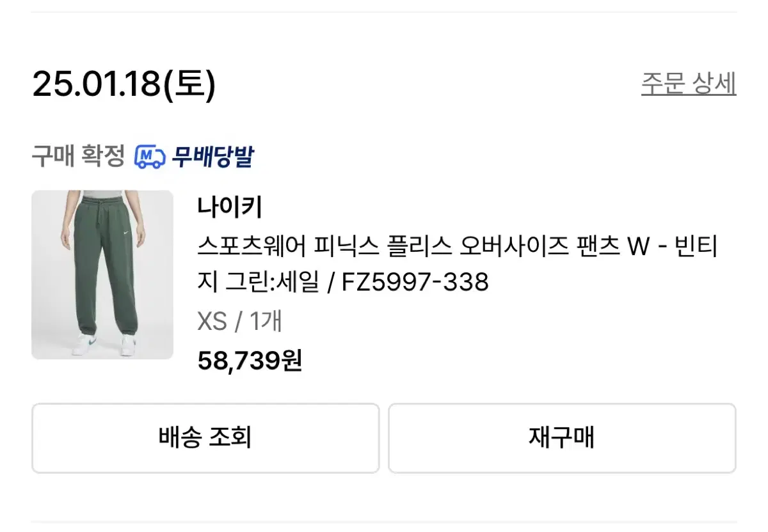Screen dimensions: 768x532
Task: Open the 무배당발 shipping badge
Action: pos(195,155)
